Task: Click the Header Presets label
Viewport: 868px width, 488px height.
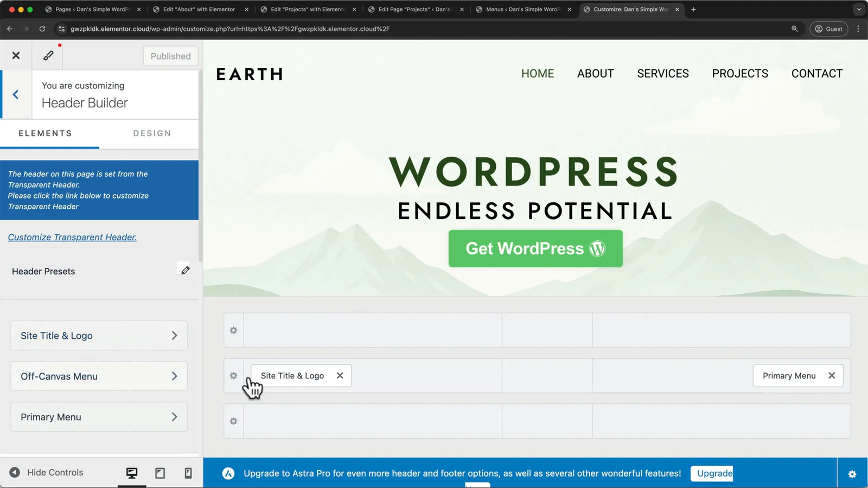Action: (x=43, y=271)
